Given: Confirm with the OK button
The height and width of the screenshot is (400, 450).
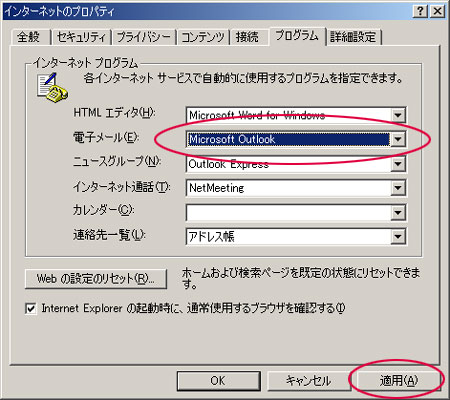Looking at the screenshot, I should [x=218, y=381].
